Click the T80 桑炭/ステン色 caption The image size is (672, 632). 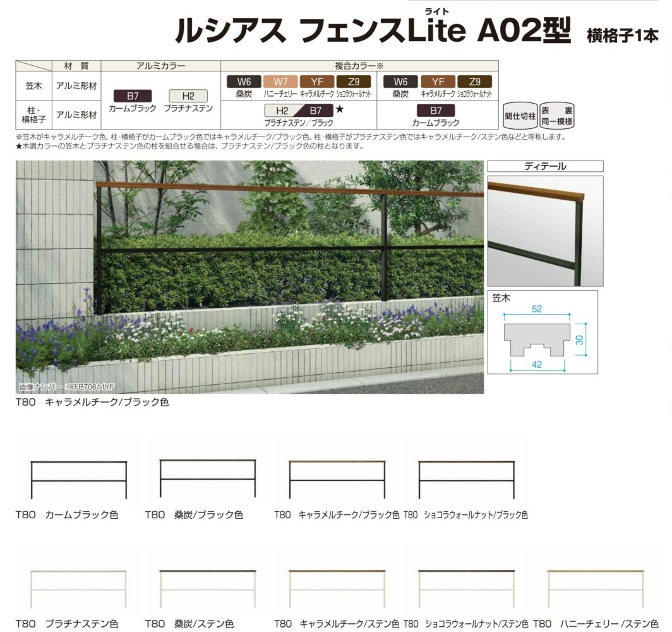click(x=189, y=623)
